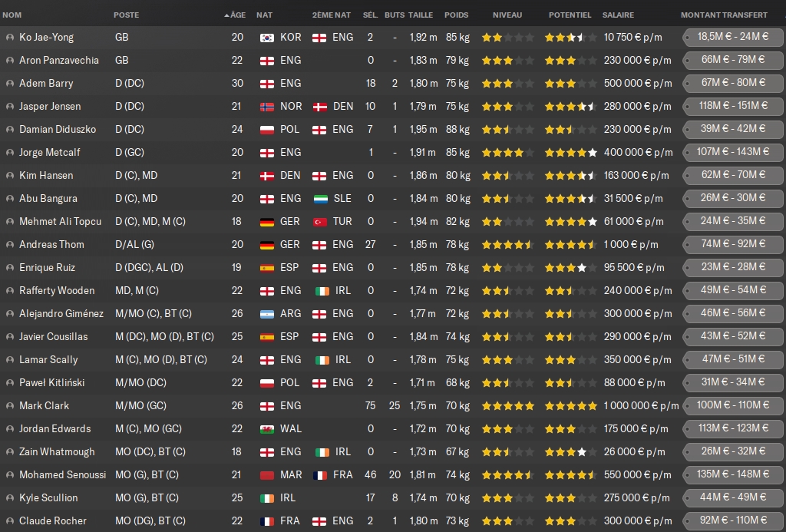Click the Turkey flag in Mehmet Ali Topcu's row
The height and width of the screenshot is (532, 786).
(320, 222)
